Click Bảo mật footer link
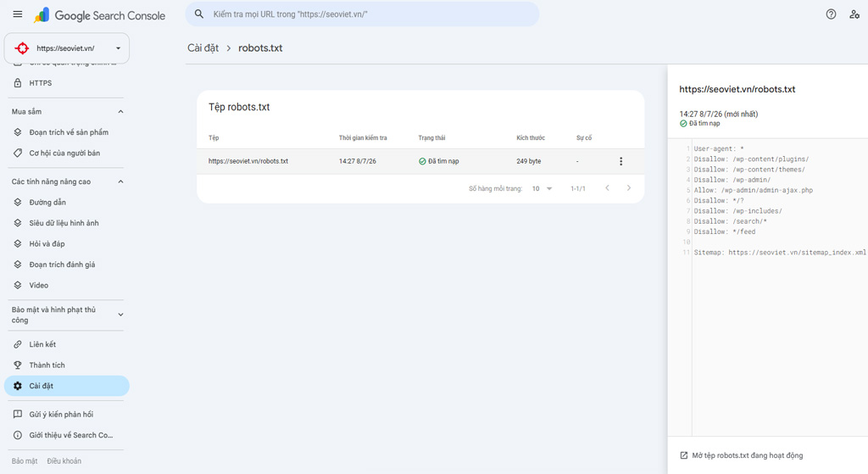Viewport: 868px width, 474px height. tap(25, 460)
